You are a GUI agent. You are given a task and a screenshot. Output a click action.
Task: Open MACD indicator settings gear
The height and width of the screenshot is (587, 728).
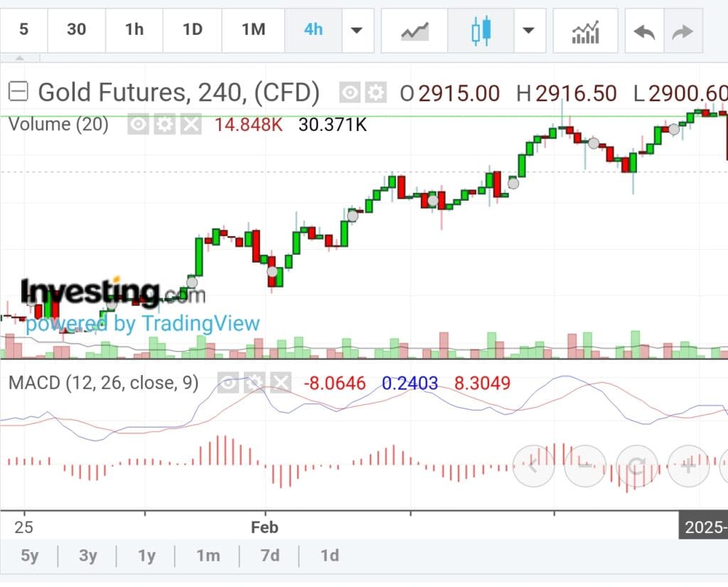(x=255, y=383)
